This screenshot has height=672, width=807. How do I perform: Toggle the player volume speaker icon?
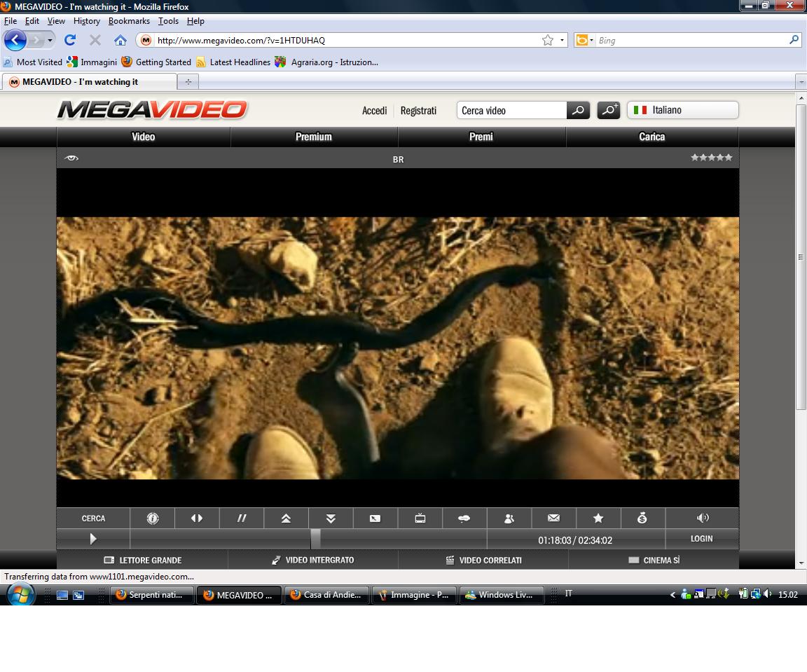pyautogui.click(x=703, y=518)
